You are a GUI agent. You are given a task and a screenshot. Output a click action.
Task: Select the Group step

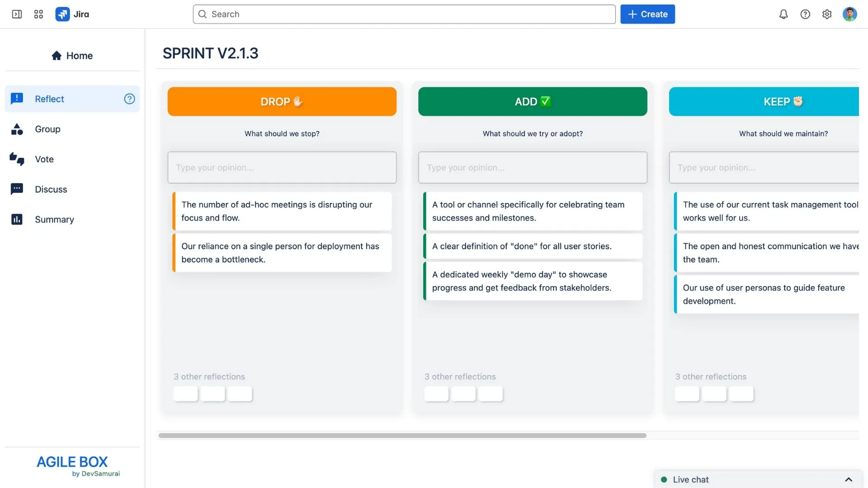72,129
